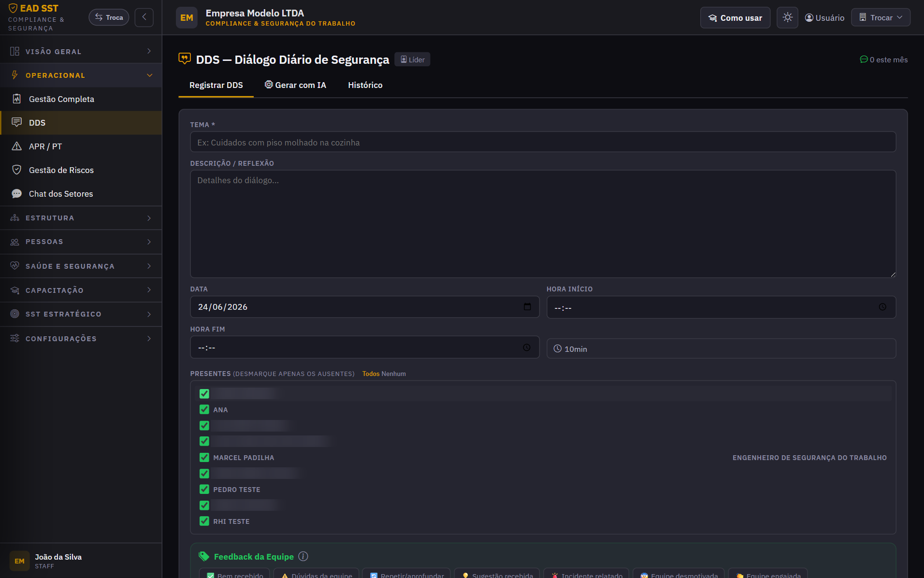The height and width of the screenshot is (578, 924).
Task: Open Gestão de Riscos in the sidebar
Action: (81, 170)
